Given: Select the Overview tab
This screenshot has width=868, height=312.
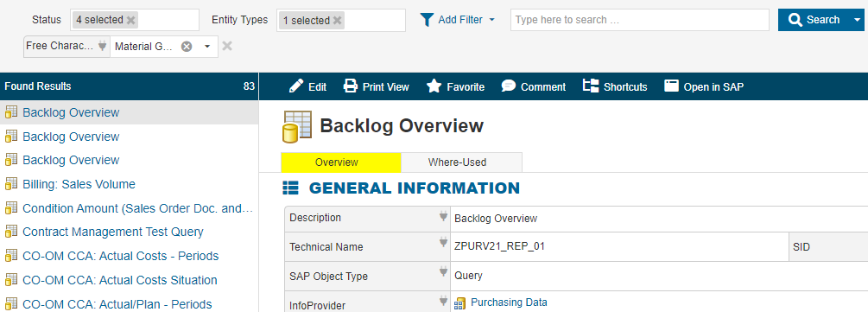Looking at the screenshot, I should tap(337, 162).
